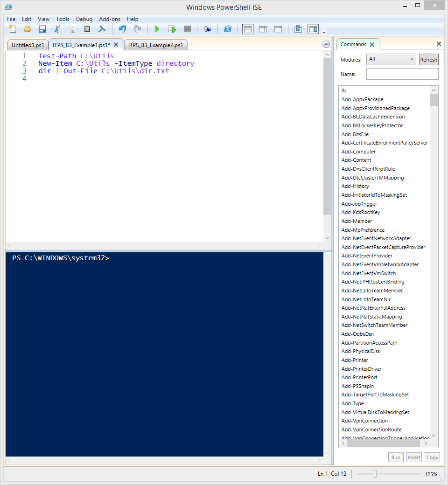Maximize the Script Pane layout
The image size is (448, 485).
(278, 29)
